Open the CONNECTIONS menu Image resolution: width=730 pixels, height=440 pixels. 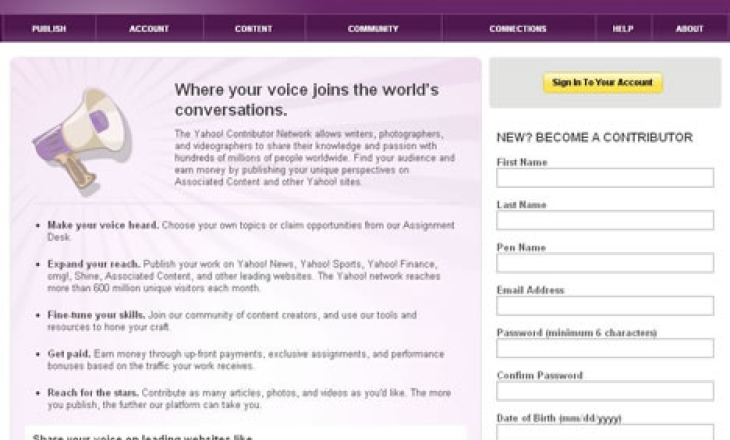[x=518, y=29]
